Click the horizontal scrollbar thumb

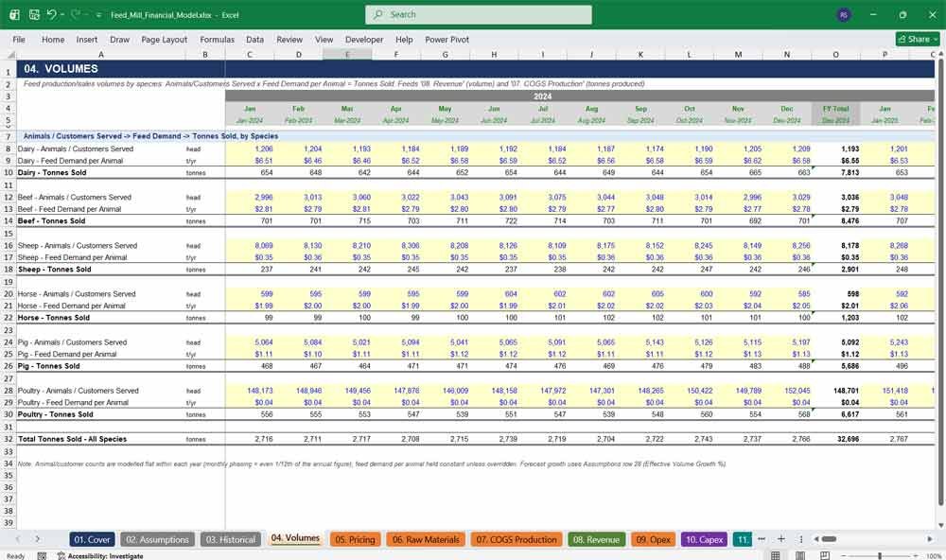(x=830, y=539)
